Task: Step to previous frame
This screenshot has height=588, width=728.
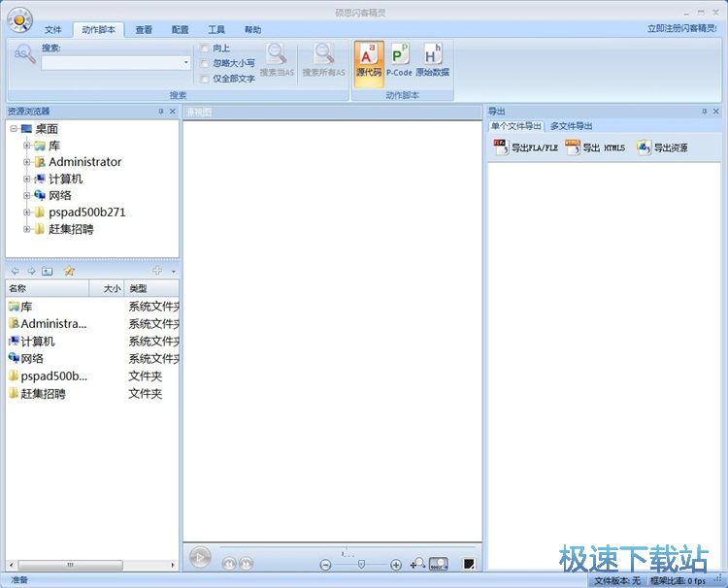Action: (229, 564)
